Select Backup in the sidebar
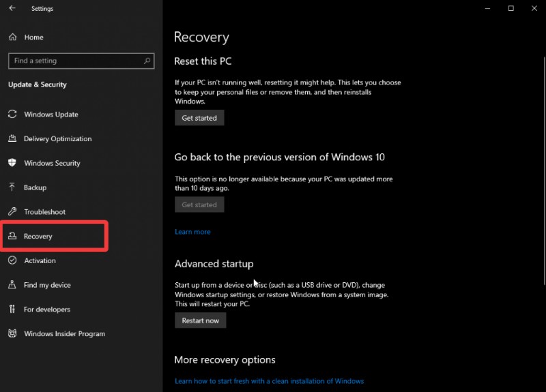 coord(35,187)
